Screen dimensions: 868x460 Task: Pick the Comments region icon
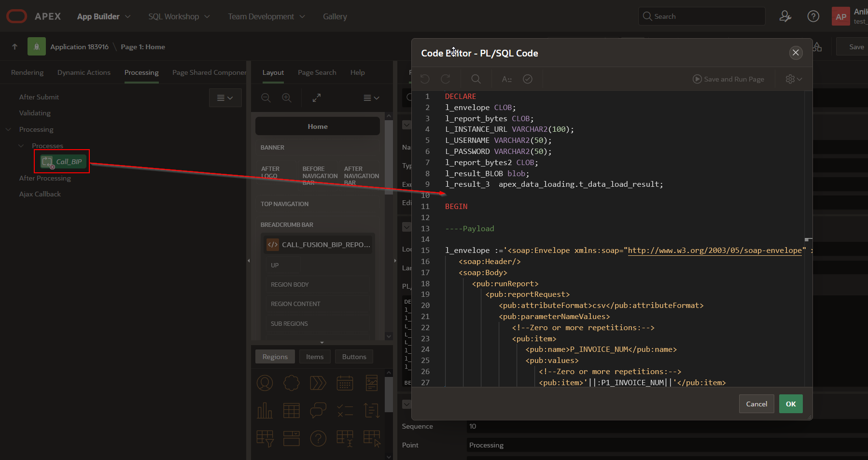click(x=318, y=411)
